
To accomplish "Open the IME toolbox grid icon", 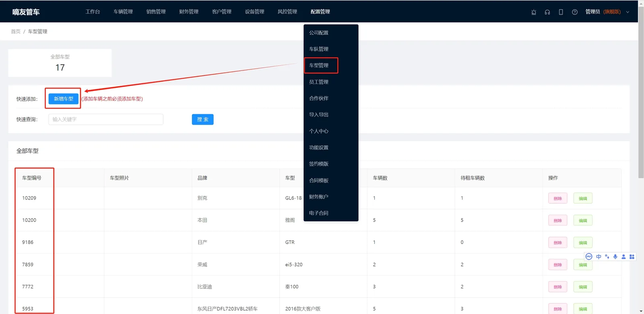I will (x=632, y=257).
